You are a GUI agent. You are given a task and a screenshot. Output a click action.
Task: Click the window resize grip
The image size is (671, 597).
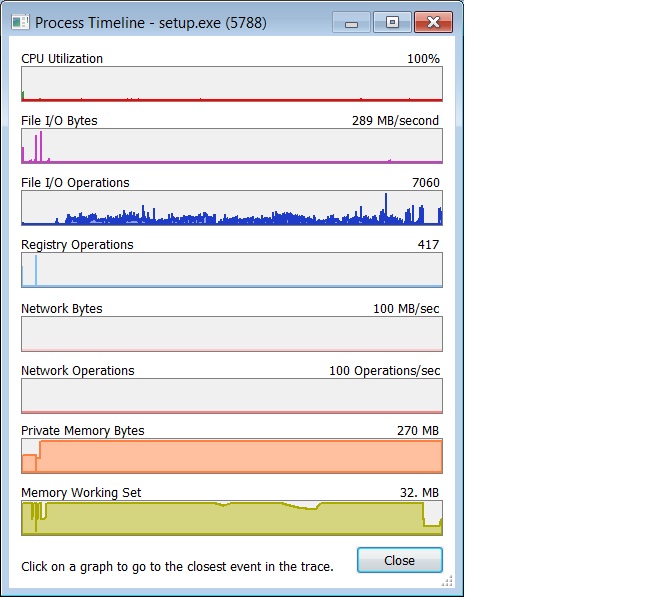pos(447,581)
